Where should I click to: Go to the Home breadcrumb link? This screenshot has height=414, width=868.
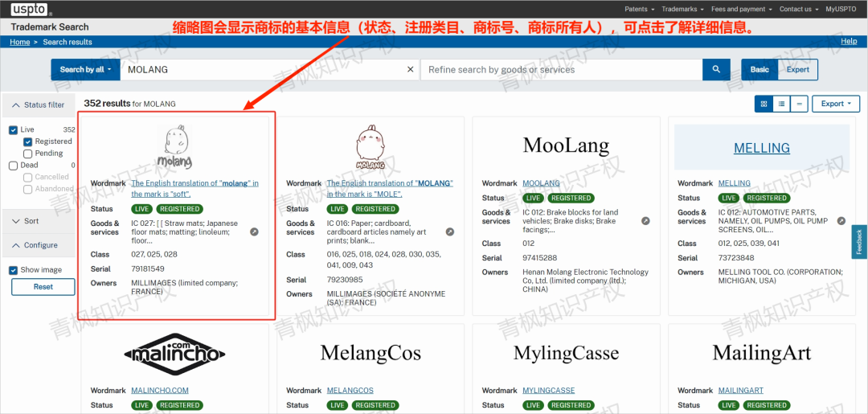point(20,42)
